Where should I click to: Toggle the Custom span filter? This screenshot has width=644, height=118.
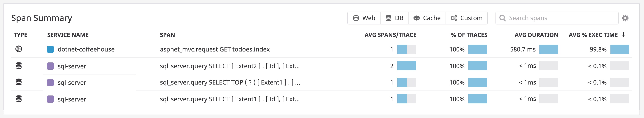pos(466,18)
